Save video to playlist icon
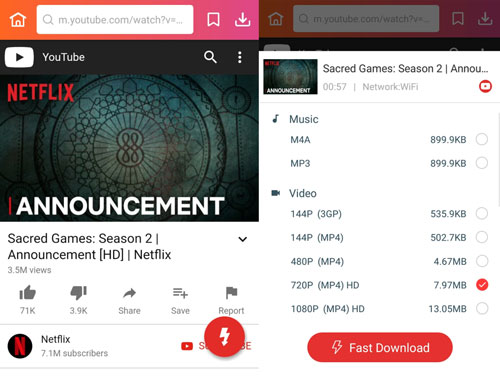Viewport: 500px width, 376px height. [x=180, y=293]
